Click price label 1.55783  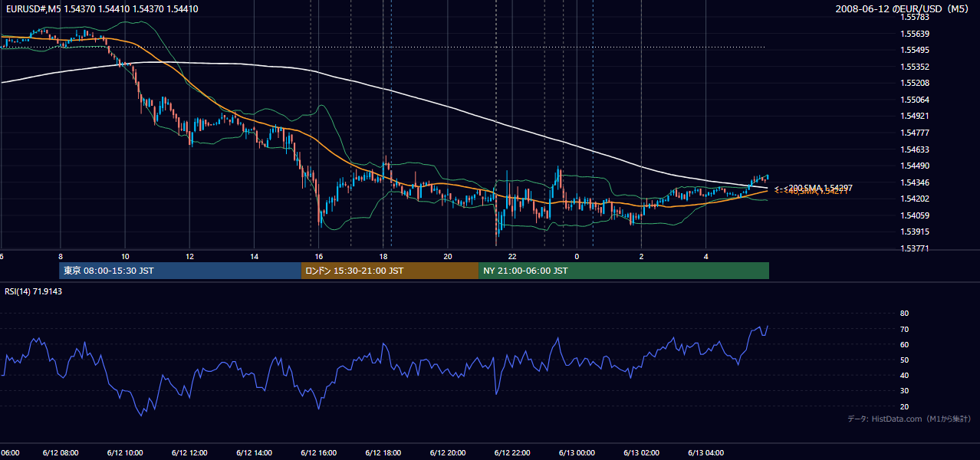915,17
